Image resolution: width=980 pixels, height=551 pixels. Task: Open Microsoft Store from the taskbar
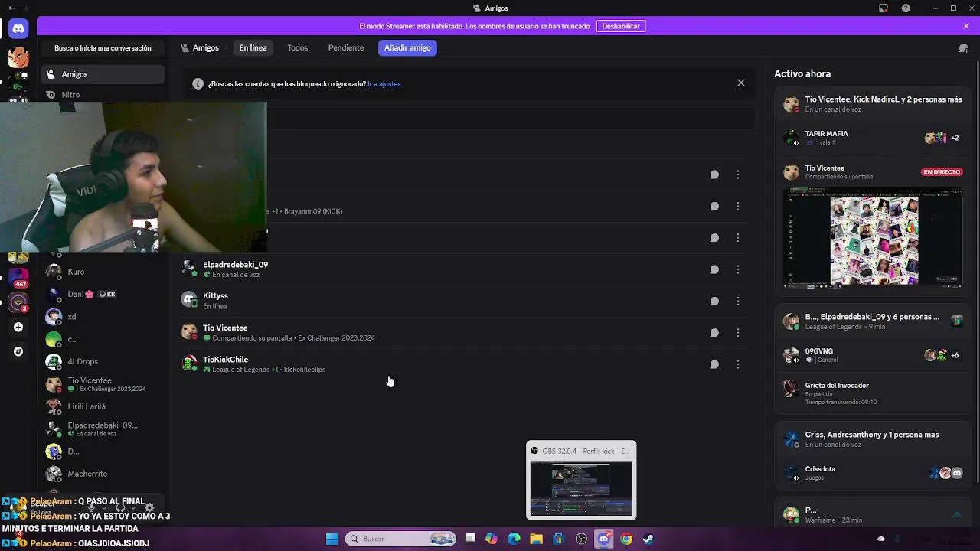(559, 539)
